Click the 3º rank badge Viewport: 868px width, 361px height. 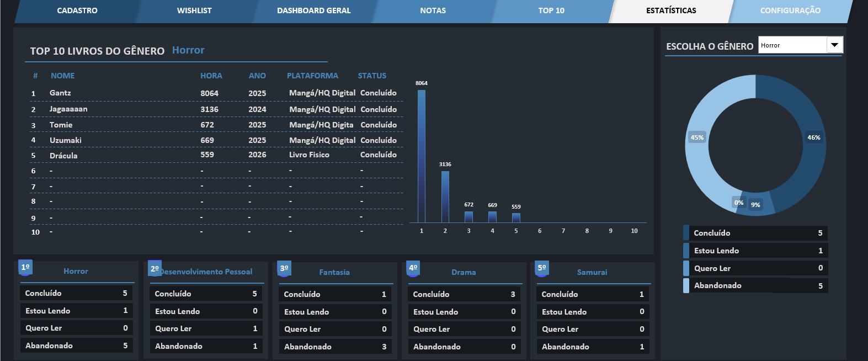(284, 268)
